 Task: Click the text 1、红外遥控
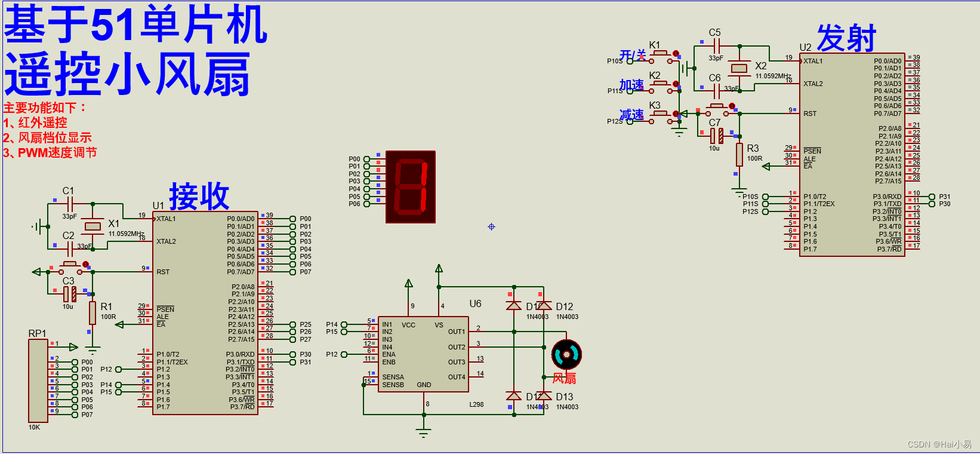point(35,123)
